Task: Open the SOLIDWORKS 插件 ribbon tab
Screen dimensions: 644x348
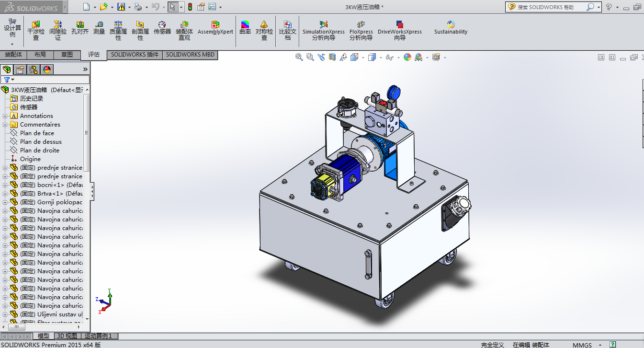Action: coord(135,55)
